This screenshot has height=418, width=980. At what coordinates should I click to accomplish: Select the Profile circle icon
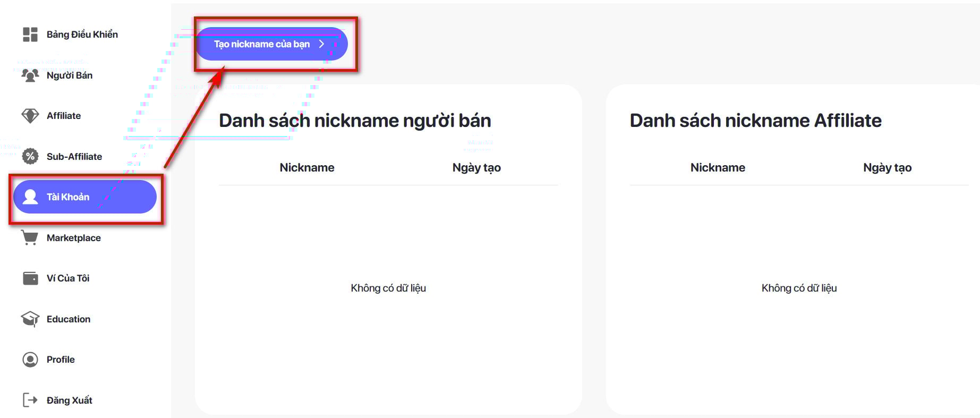click(x=30, y=359)
